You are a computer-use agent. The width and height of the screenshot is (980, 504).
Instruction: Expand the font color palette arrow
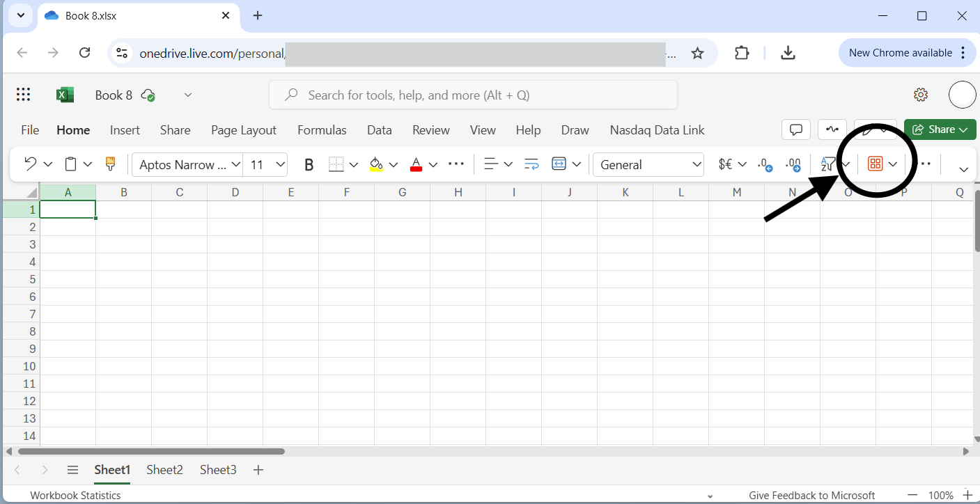[433, 164]
